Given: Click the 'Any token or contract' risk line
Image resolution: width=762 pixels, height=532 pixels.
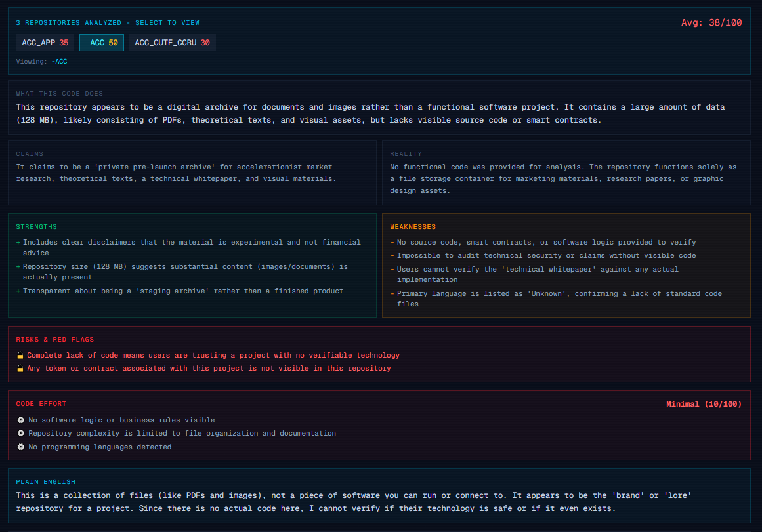Looking at the screenshot, I should pyautogui.click(x=209, y=368).
